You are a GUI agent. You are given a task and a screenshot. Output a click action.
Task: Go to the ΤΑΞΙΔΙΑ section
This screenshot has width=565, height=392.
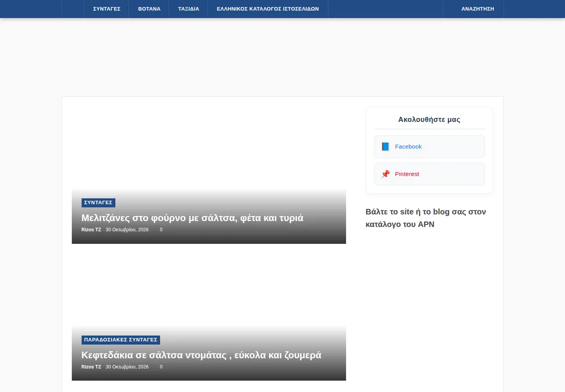click(189, 9)
